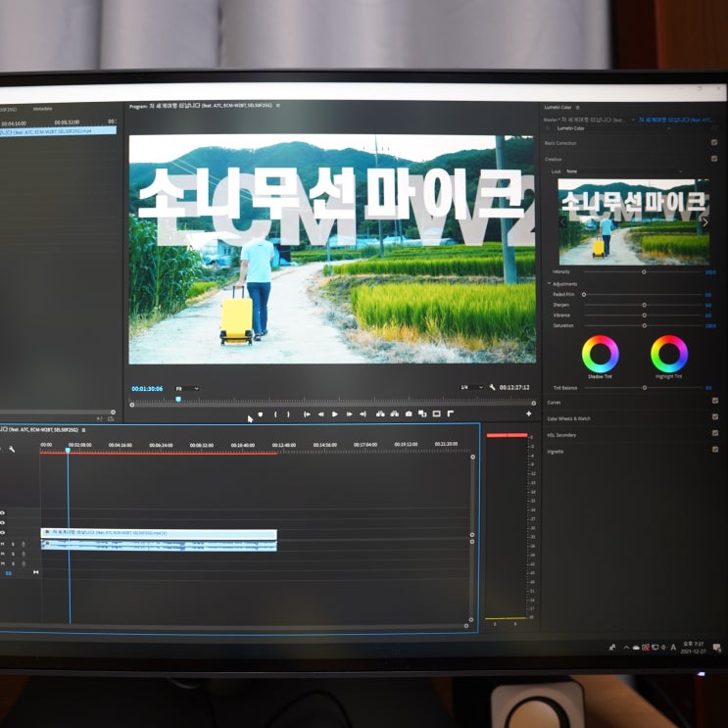Hide the video track with the clip

point(2,533)
